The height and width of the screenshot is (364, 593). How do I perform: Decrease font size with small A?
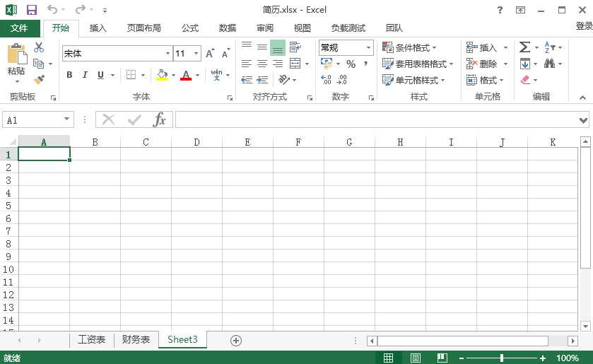[225, 54]
